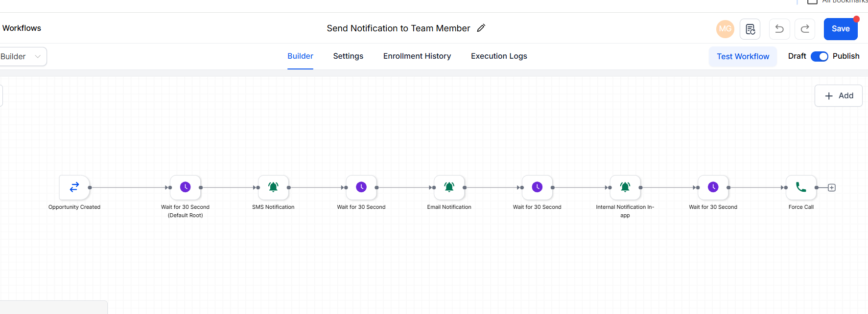
Task: Toggle the Draft/Publish switch
Action: [819, 56]
